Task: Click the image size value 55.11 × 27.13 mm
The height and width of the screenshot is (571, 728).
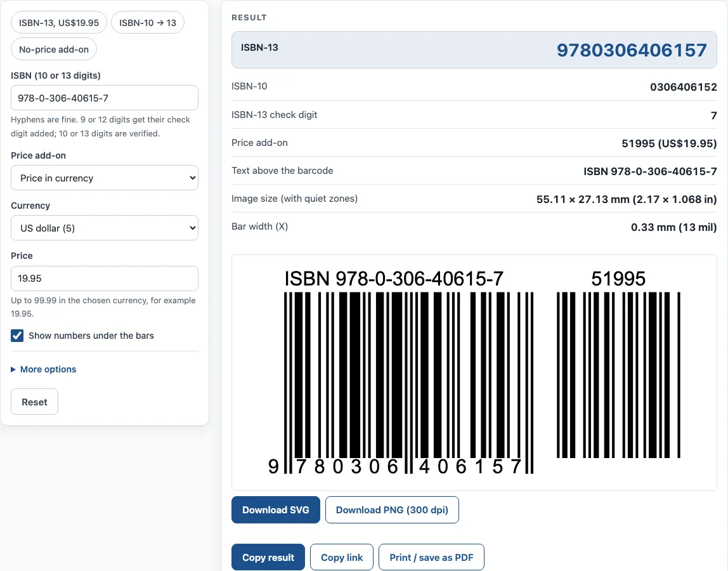Action: coord(627,199)
